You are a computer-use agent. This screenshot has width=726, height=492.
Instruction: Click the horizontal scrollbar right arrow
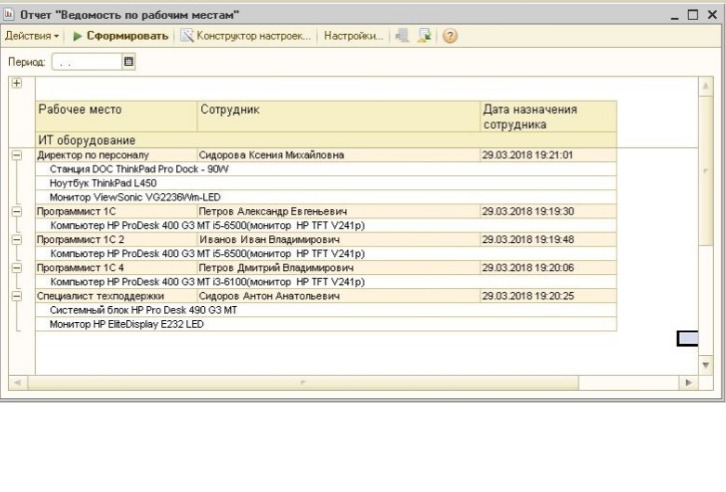click(x=688, y=383)
